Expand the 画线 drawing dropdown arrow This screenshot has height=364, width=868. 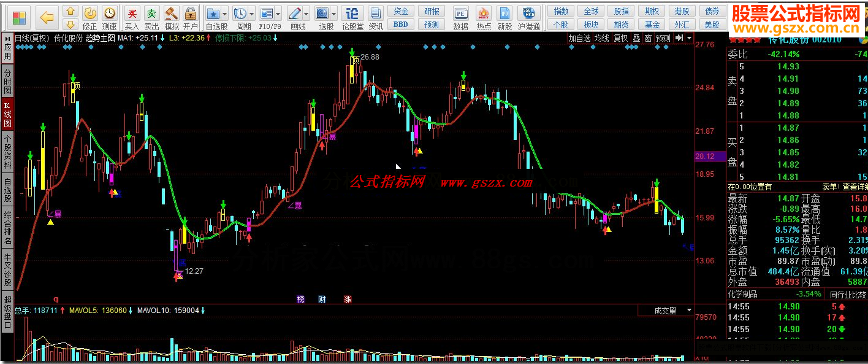click(x=307, y=13)
